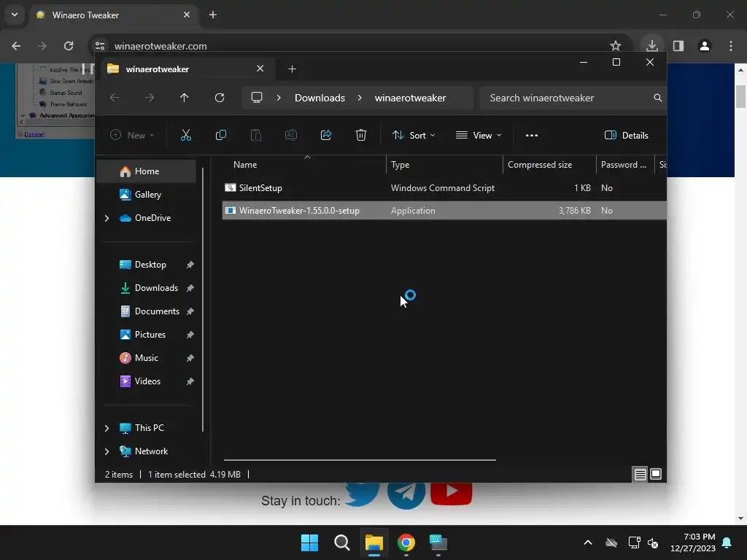747x560 pixels.
Task: Click the Password column header
Action: [625, 165]
